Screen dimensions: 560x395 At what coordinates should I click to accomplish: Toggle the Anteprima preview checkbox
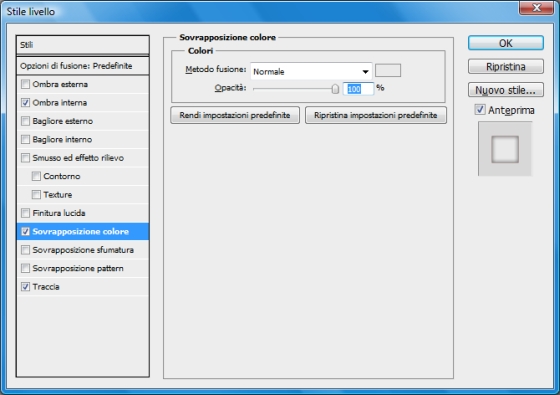(x=480, y=110)
